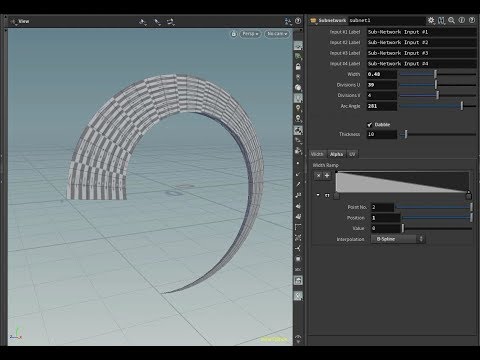The image size is (480, 360).
Task: Click the Divisions U value field
Action: coord(382,85)
